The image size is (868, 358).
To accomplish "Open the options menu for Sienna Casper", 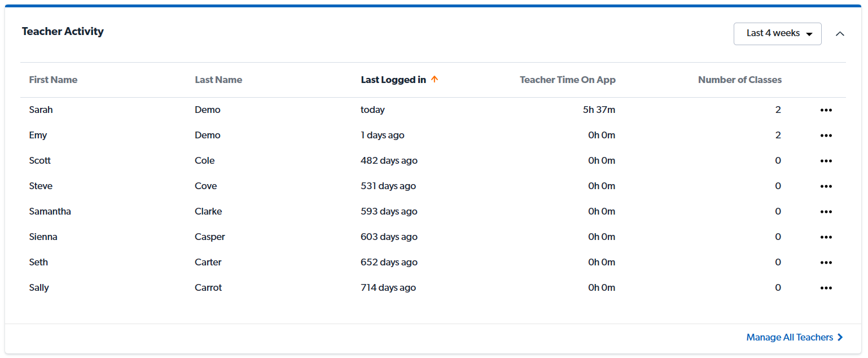I will pyautogui.click(x=826, y=237).
